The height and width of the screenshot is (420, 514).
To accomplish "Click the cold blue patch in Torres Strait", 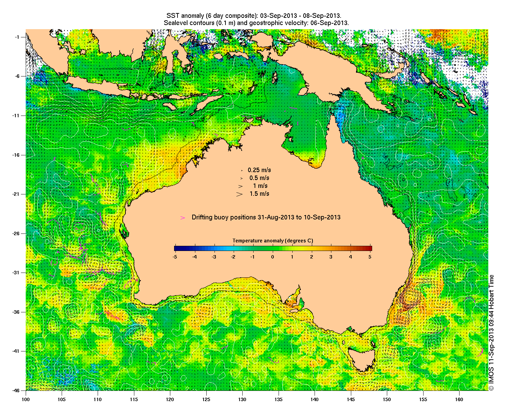I will (x=340, y=115).
